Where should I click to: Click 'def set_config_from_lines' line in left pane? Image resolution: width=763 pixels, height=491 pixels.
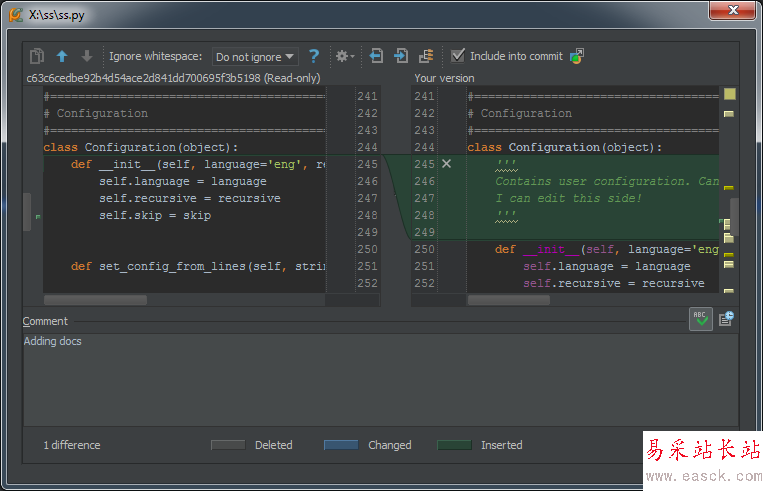pyautogui.click(x=198, y=266)
